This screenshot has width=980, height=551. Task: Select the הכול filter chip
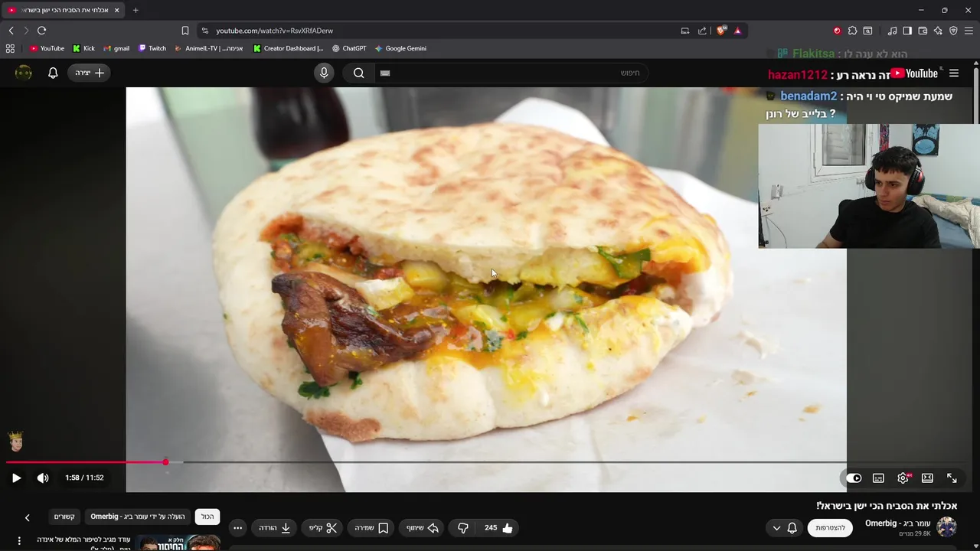(207, 517)
